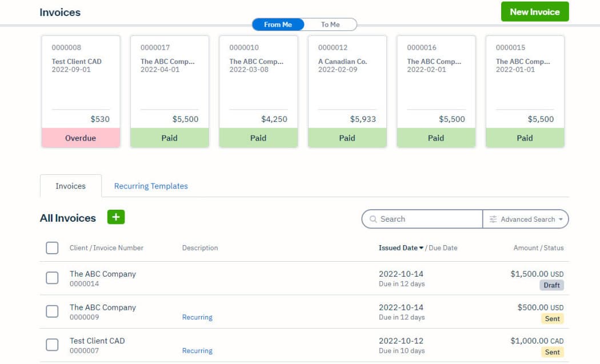Open the overdue Test Client CAD invoice card
This screenshot has width=600, height=364.
pos(81,89)
